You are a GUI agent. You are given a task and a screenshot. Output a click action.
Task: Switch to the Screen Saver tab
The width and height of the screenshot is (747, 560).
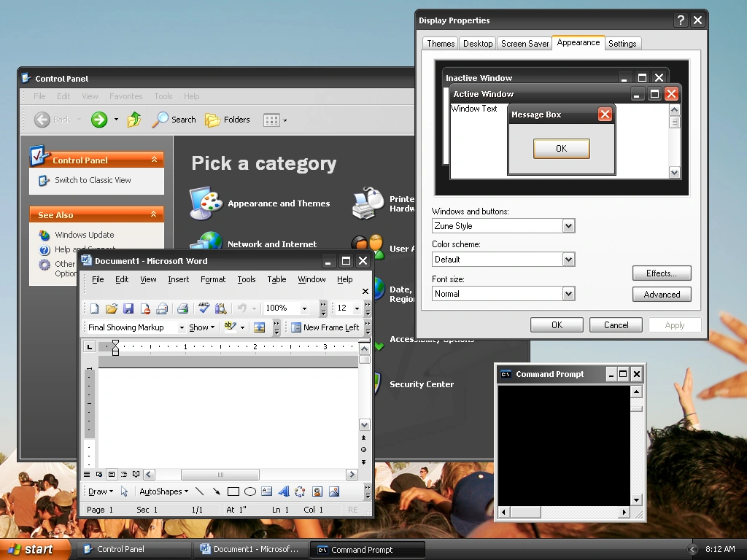pyautogui.click(x=525, y=44)
